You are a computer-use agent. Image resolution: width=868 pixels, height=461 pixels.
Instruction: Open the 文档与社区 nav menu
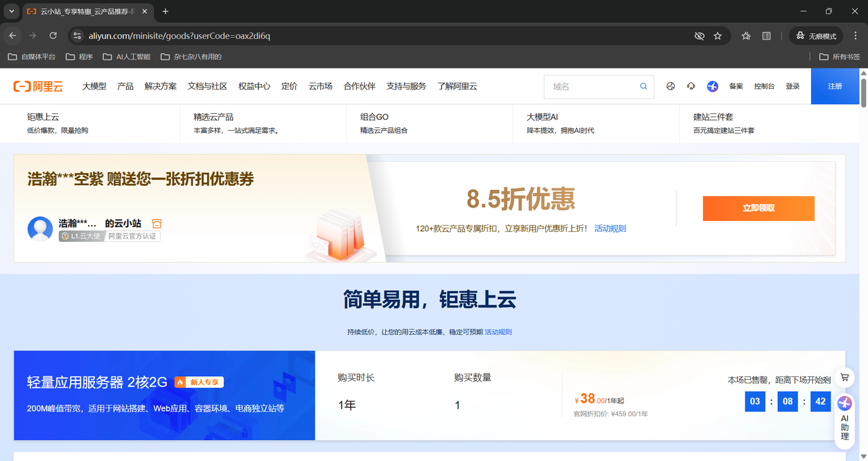(208, 86)
